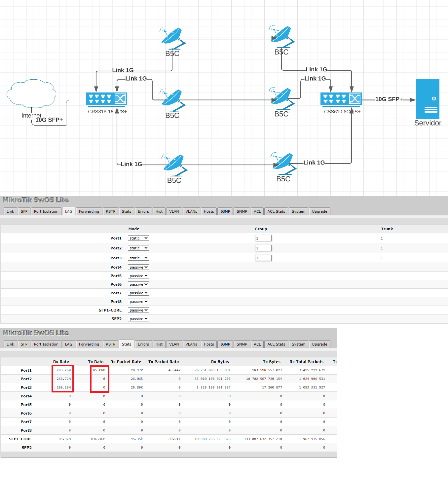
Task: Open the RSTP tab in the upper SwOS panel
Action: click(111, 211)
